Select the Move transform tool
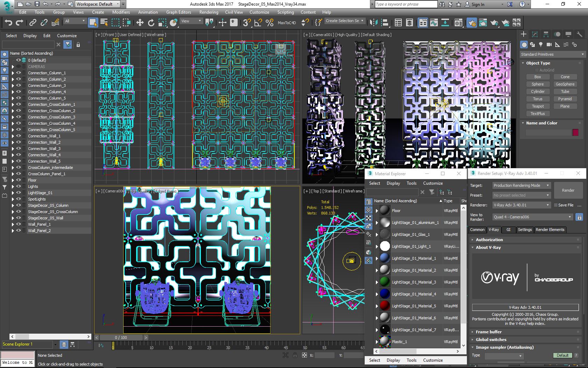Image resolution: width=588 pixels, height=368 pixels. pos(140,23)
